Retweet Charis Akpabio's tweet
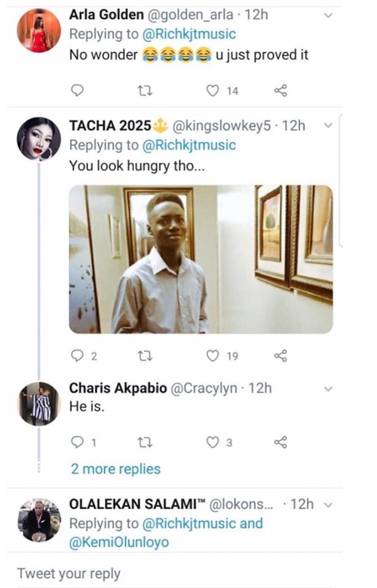The width and height of the screenshot is (377, 588). point(144,442)
